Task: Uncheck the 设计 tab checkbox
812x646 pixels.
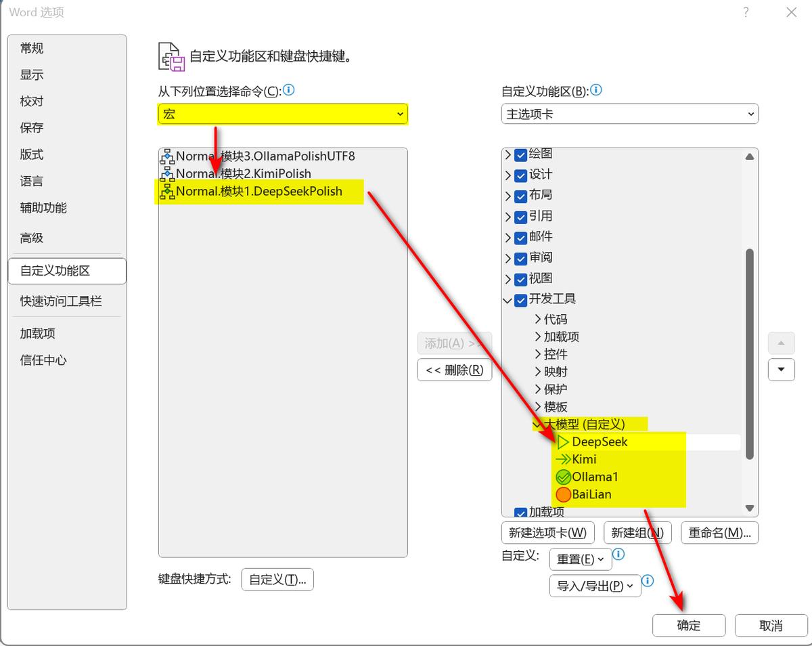Action: [520, 175]
